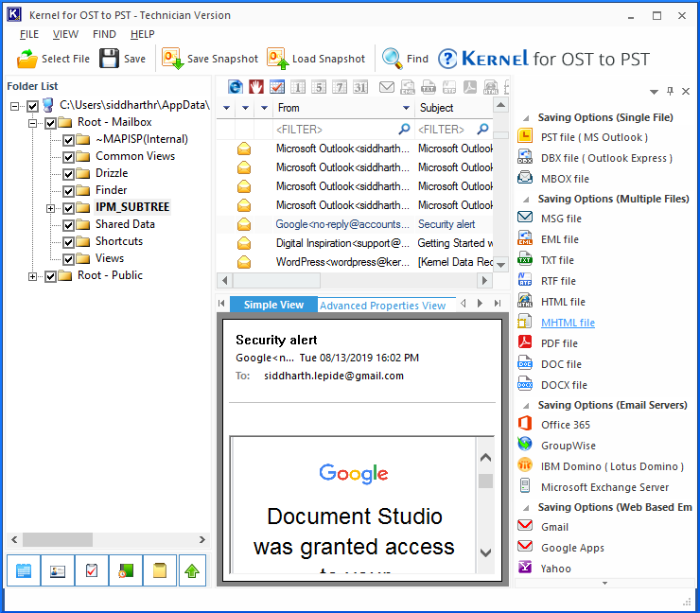Toggle the ~MAPISP(Internal) checkbox
700x613 pixels.
tap(68, 140)
